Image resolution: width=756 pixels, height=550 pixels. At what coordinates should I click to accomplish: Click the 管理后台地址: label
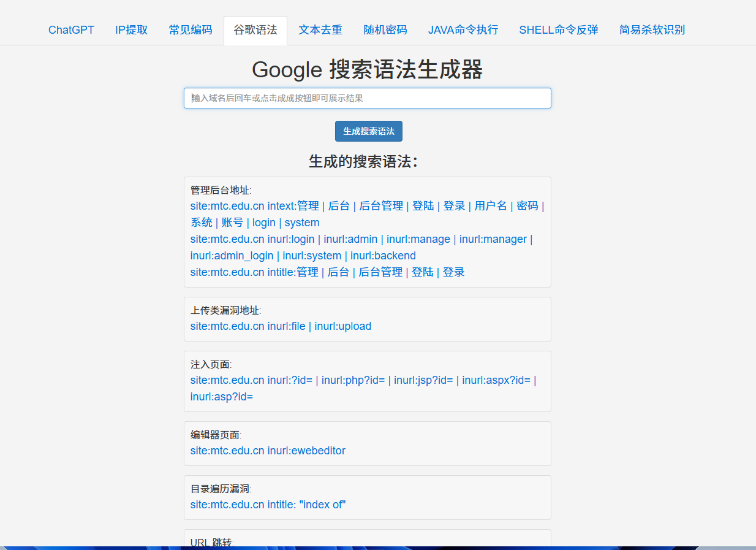tap(221, 190)
